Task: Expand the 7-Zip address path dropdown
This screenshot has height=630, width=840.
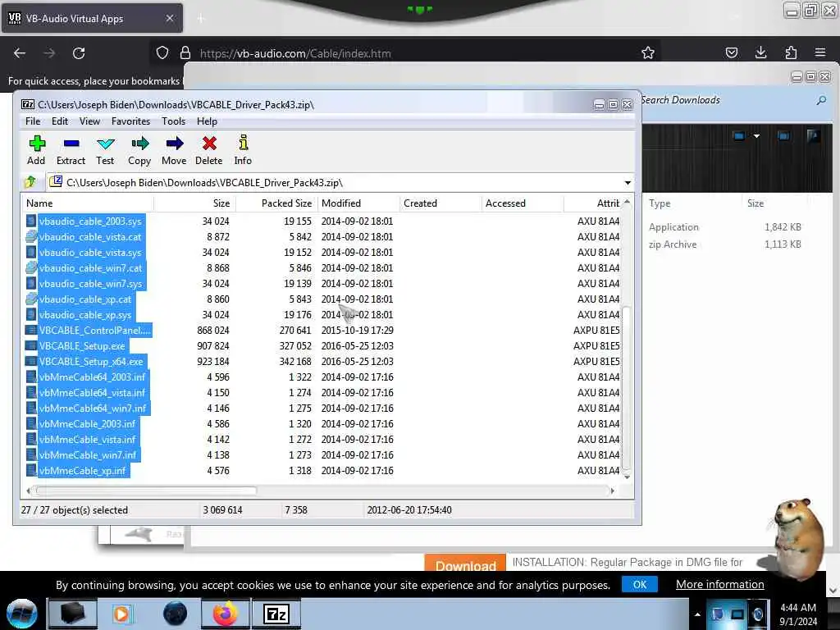Action: 628,183
